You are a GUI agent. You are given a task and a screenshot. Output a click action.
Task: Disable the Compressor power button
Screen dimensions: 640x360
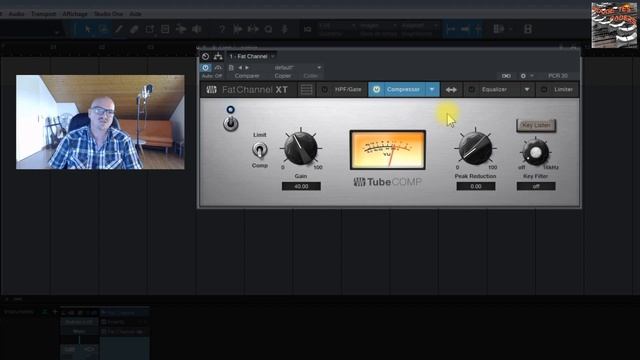[x=376, y=89]
